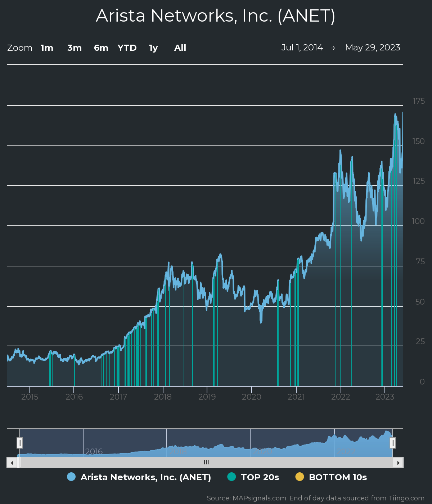Click the 2016 label in the navigator
This screenshot has width=432, height=504.
point(94,451)
